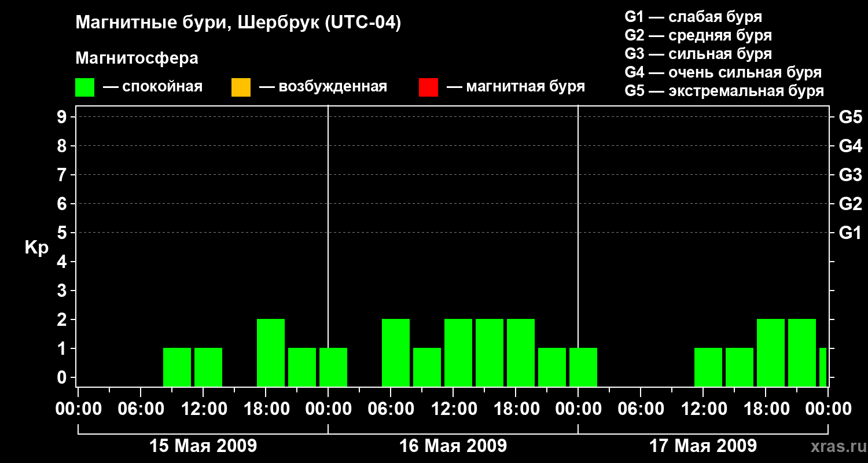Click the bar between 06:00 and 12:00 on 15 Мая

[177, 367]
